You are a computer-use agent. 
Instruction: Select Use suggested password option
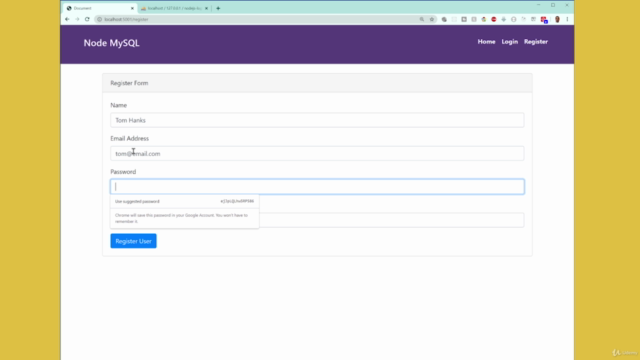[x=184, y=201]
